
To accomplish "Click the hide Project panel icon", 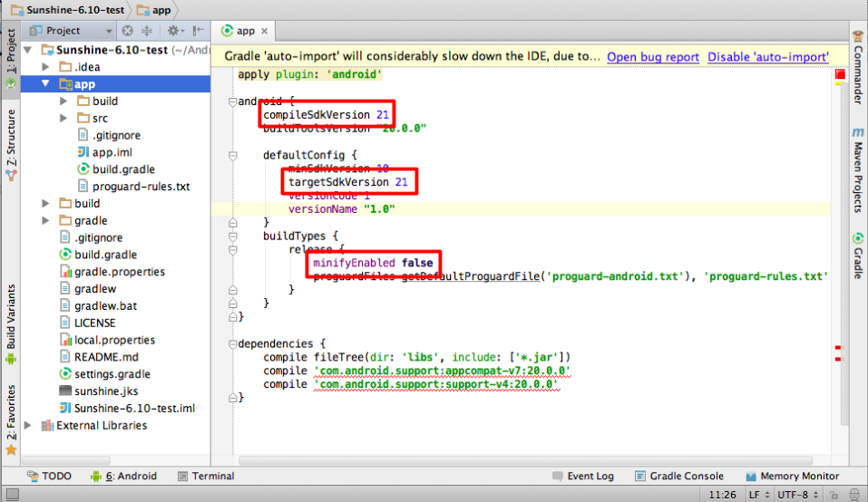I will (x=198, y=31).
